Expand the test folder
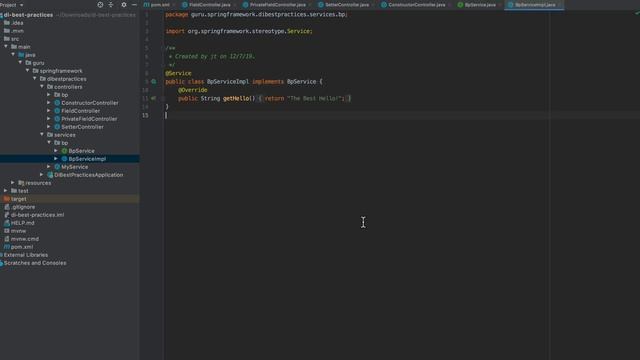640x360 pixels. pyautogui.click(x=6, y=191)
